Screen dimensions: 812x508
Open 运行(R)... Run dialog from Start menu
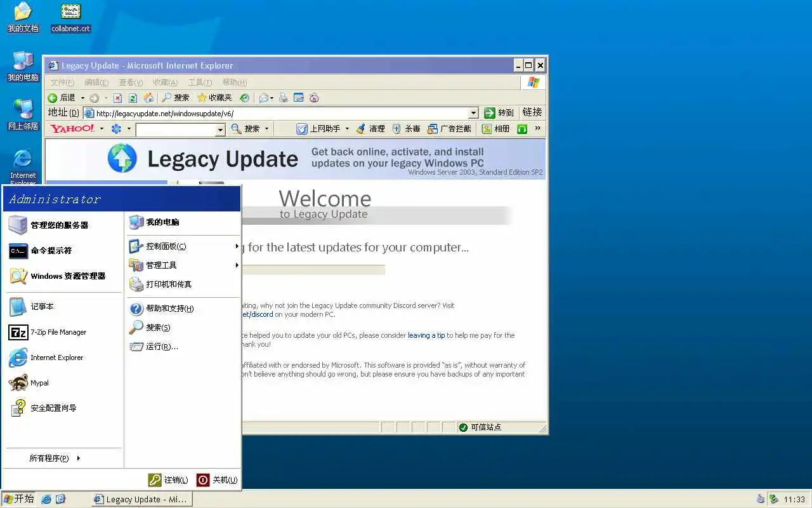[183, 347]
